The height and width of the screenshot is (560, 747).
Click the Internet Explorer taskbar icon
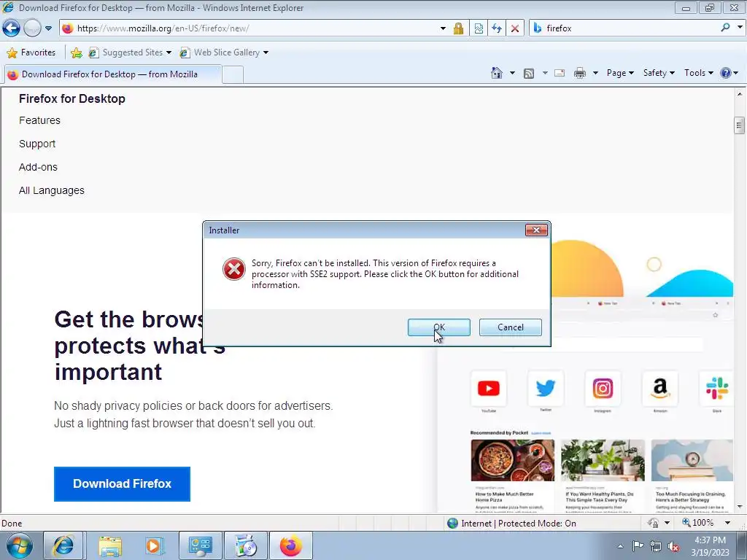coord(63,545)
